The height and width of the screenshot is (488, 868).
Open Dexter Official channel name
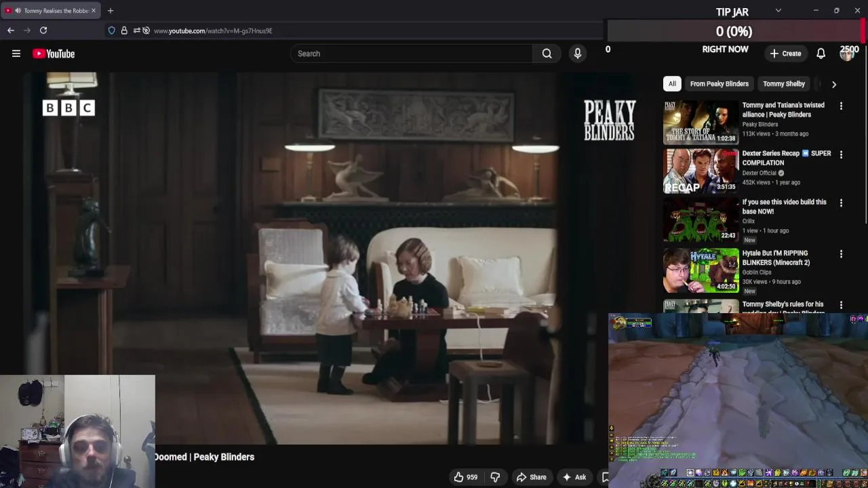759,173
